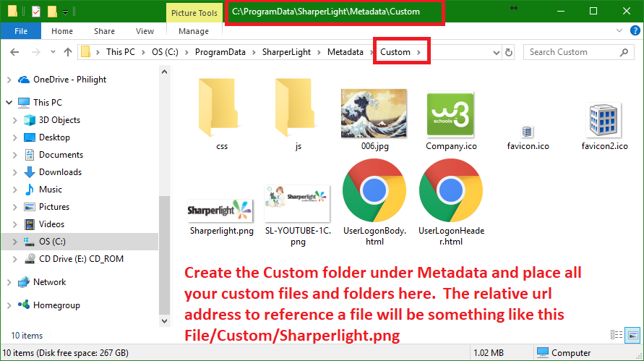Expand the ribbon with the chevron
Image resolution: width=644 pixels, height=361 pixels.
[619, 30]
